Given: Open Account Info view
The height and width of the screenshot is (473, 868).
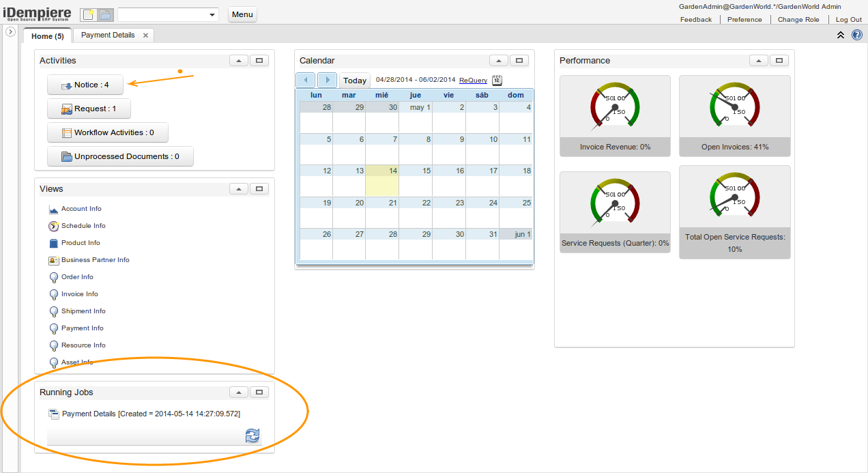Looking at the screenshot, I should [81, 209].
